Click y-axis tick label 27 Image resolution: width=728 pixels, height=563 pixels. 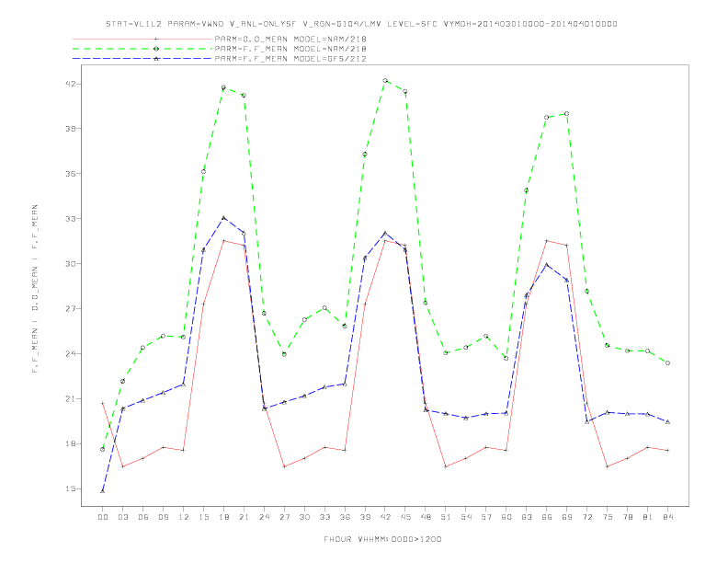coord(71,308)
